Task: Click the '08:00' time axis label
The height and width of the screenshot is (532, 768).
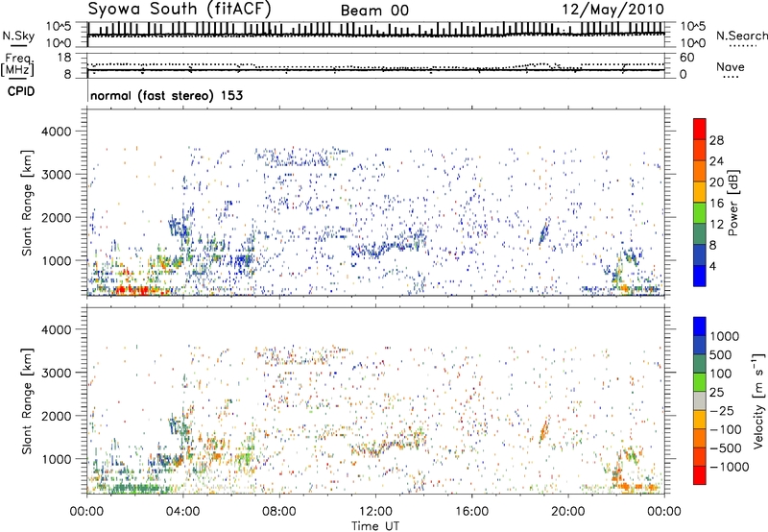Action: coord(279,512)
